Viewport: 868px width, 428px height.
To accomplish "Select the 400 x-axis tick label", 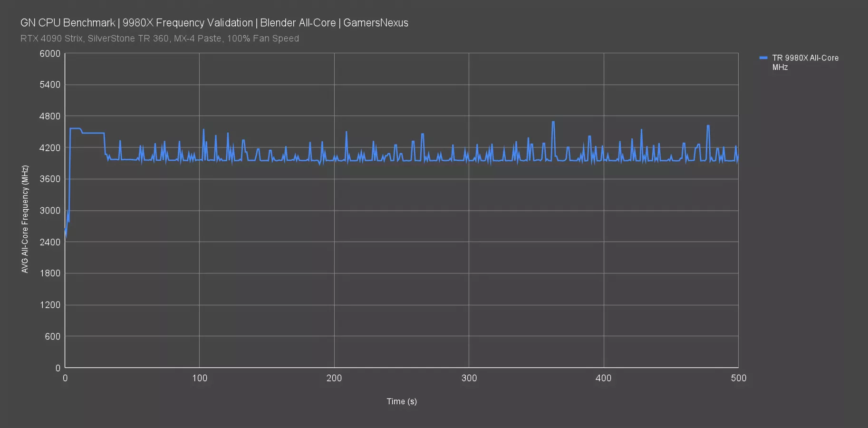I will [604, 378].
